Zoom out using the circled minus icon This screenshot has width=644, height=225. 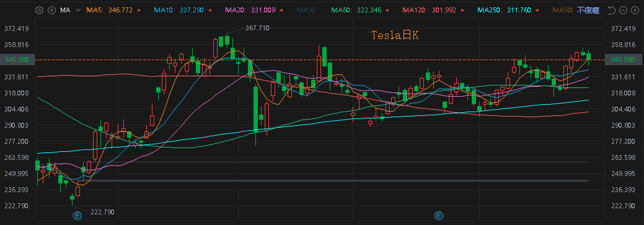coord(623,11)
